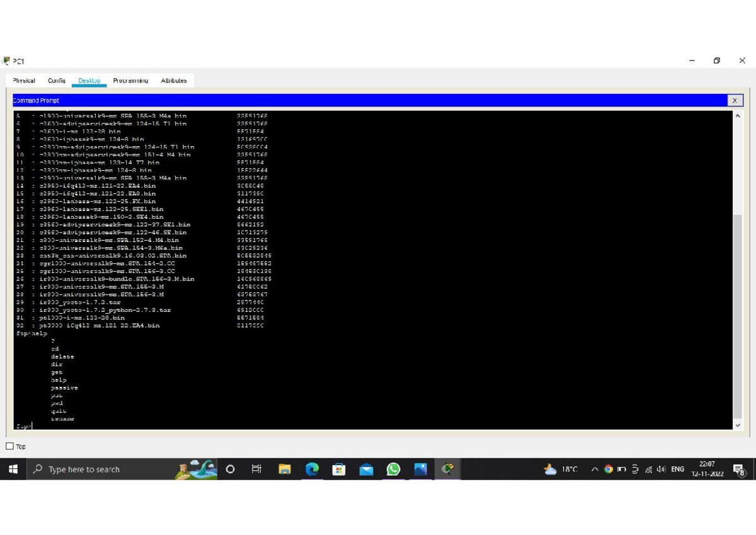Click the scrollbar down arrow in the console
This screenshot has height=535, width=756.
tap(738, 425)
